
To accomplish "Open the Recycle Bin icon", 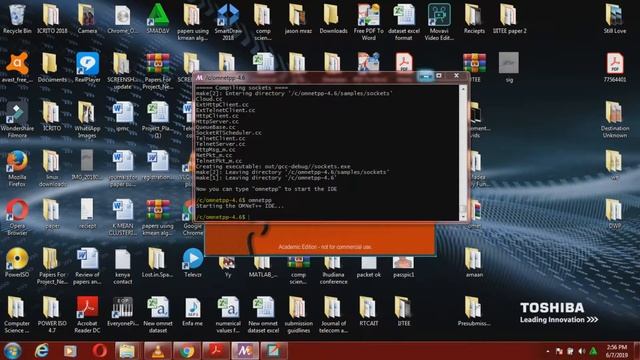I will (17, 19).
